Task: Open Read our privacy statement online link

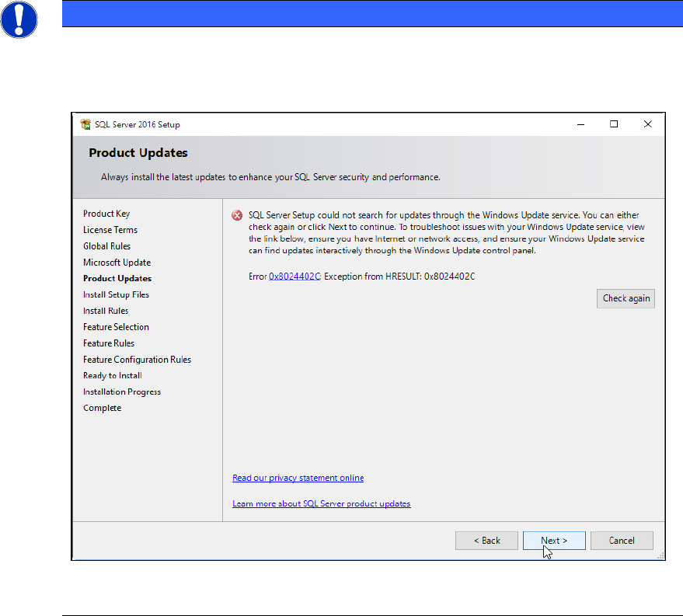Action: tap(298, 478)
